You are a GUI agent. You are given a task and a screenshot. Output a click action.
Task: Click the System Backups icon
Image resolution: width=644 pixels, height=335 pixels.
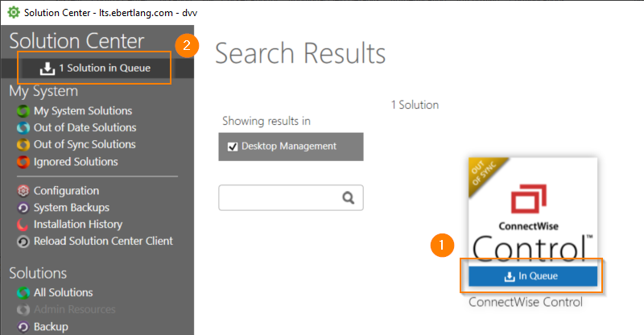coord(23,208)
